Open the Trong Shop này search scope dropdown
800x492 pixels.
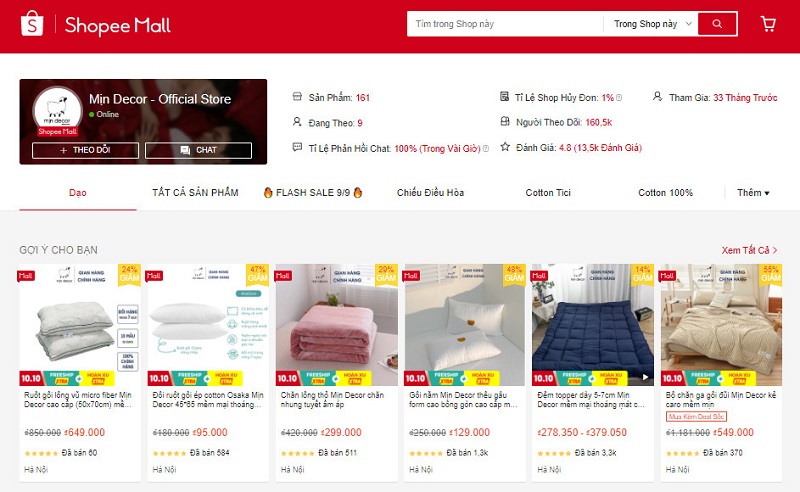point(652,24)
